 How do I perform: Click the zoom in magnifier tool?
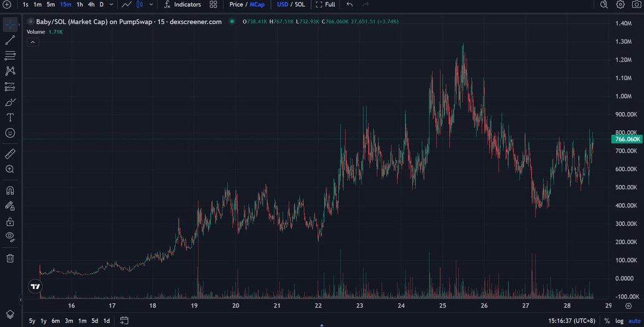[10, 169]
